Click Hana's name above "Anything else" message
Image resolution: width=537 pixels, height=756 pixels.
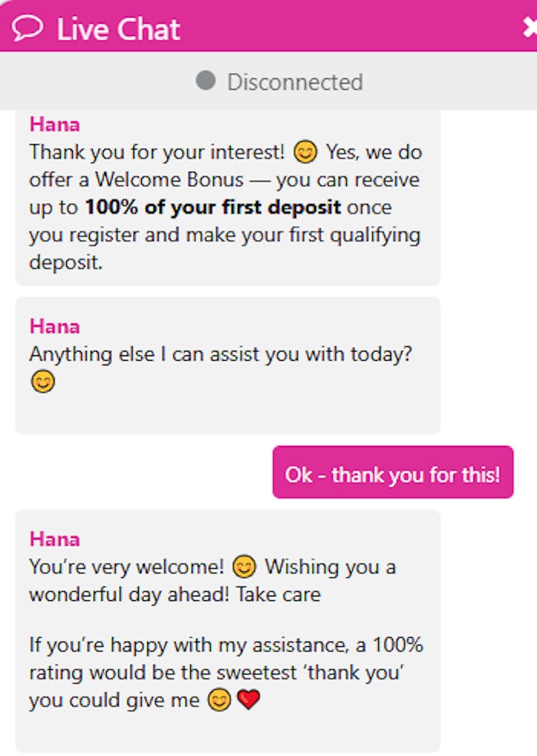click(x=54, y=326)
